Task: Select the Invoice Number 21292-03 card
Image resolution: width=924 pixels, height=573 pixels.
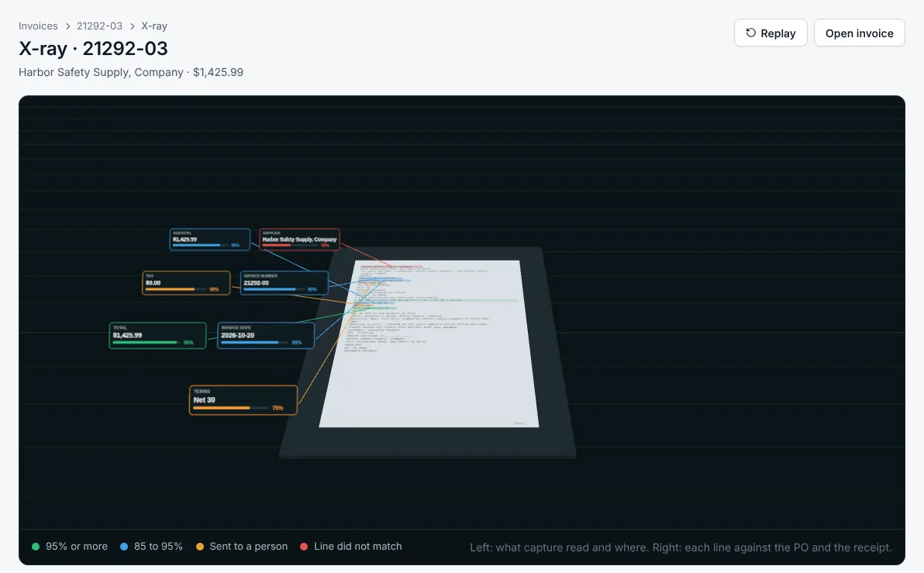Action: [x=284, y=283]
